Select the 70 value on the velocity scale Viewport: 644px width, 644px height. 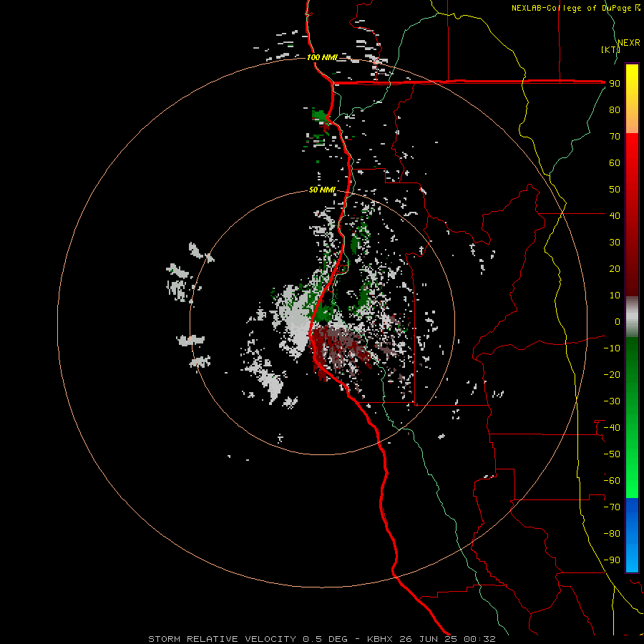click(x=615, y=137)
